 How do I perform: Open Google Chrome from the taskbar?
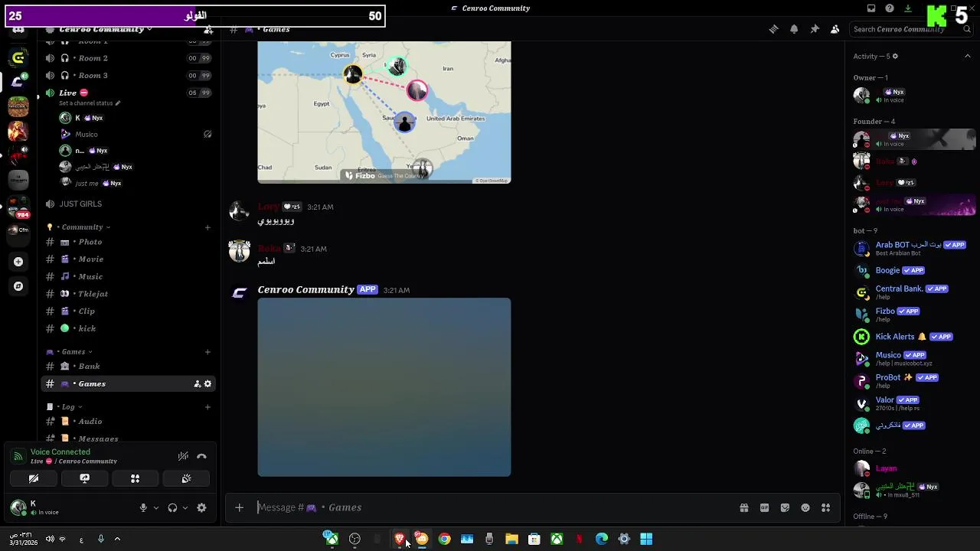click(x=444, y=540)
